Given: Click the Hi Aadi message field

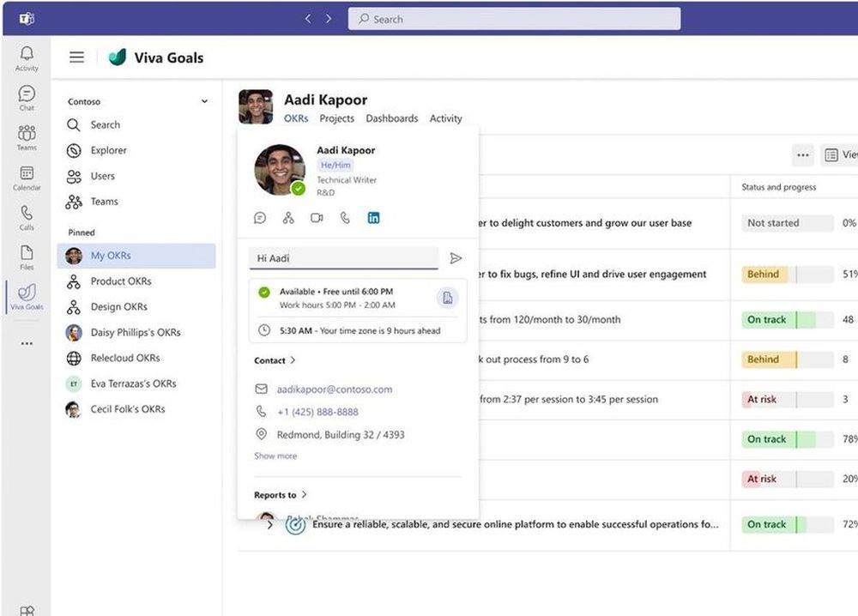Looking at the screenshot, I should pyautogui.click(x=343, y=258).
